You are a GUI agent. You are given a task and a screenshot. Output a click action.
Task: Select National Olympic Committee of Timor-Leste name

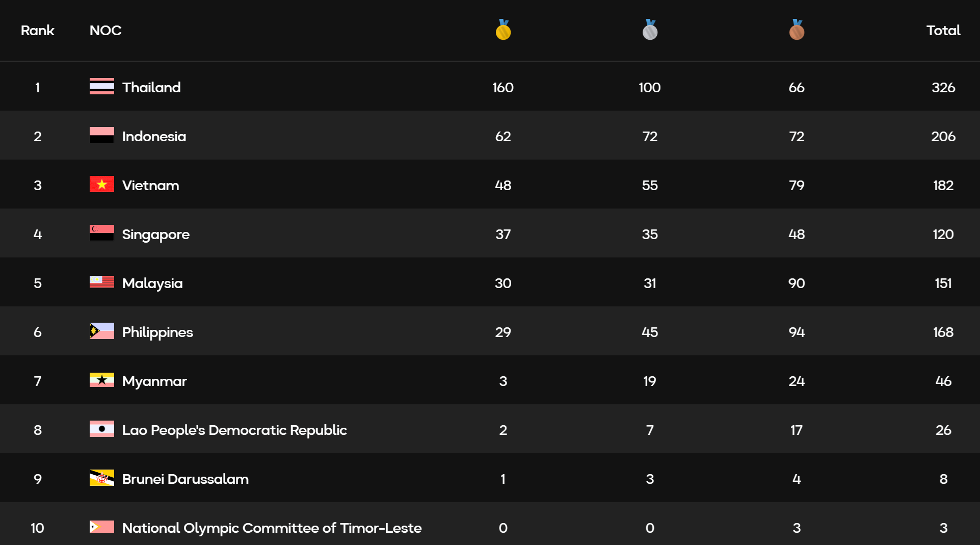point(272,528)
